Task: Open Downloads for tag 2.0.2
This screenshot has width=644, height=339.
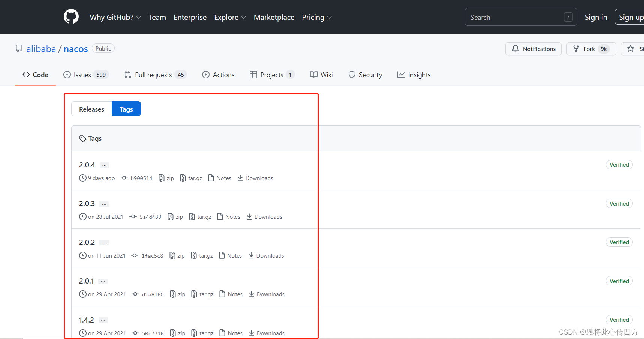Action: pyautogui.click(x=266, y=256)
